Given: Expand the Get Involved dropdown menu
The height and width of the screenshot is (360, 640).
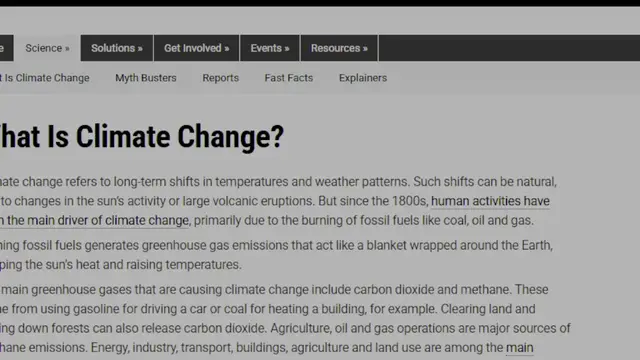Looking at the screenshot, I should click(196, 48).
